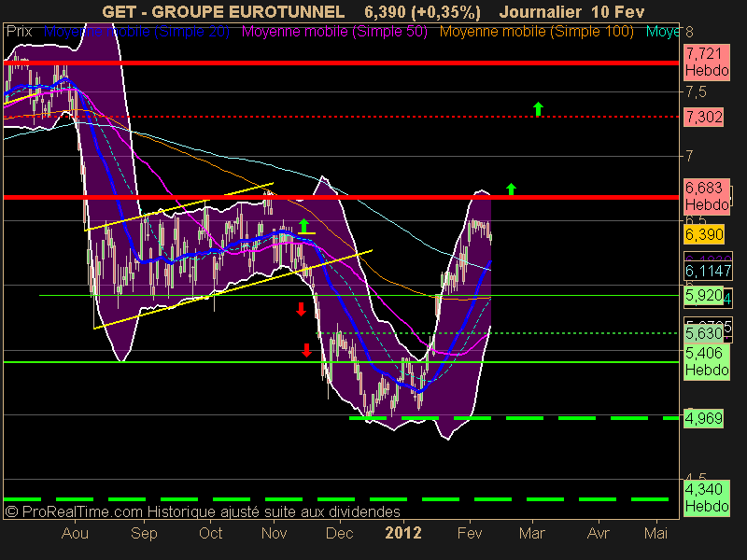
Task: Click the upper red down arrow in late November
Action: click(301, 309)
